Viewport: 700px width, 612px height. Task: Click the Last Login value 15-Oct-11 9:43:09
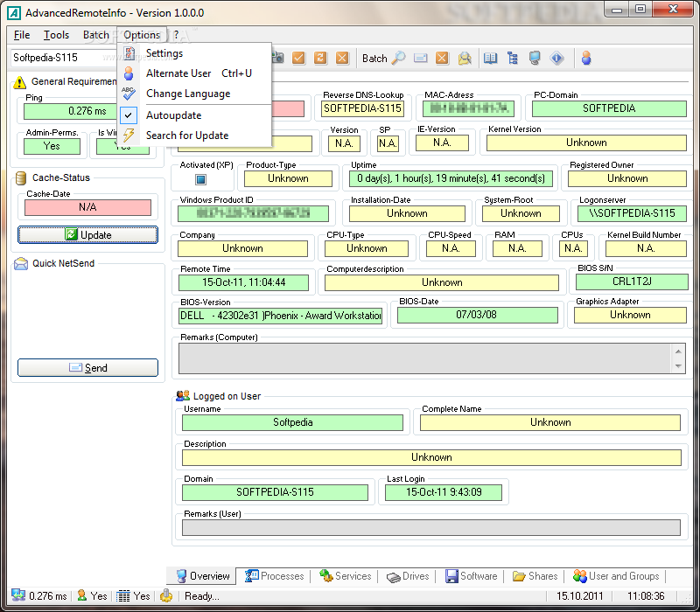pyautogui.click(x=444, y=492)
